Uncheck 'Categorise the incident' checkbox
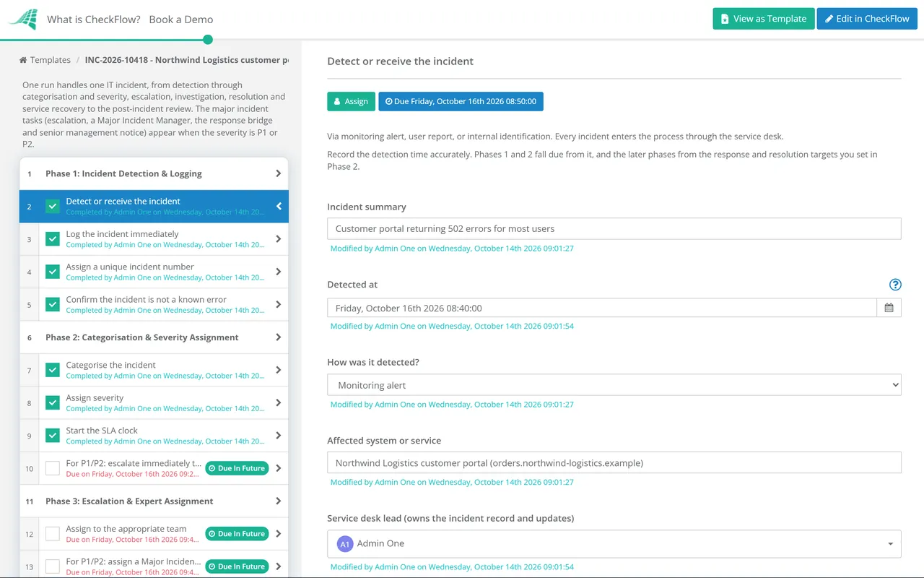This screenshot has height=578, width=924. (x=53, y=370)
